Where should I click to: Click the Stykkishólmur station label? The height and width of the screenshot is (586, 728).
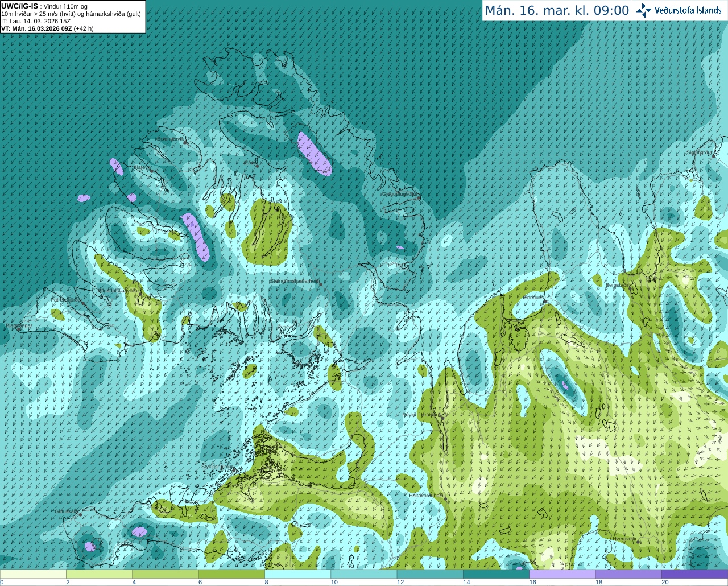point(218,467)
